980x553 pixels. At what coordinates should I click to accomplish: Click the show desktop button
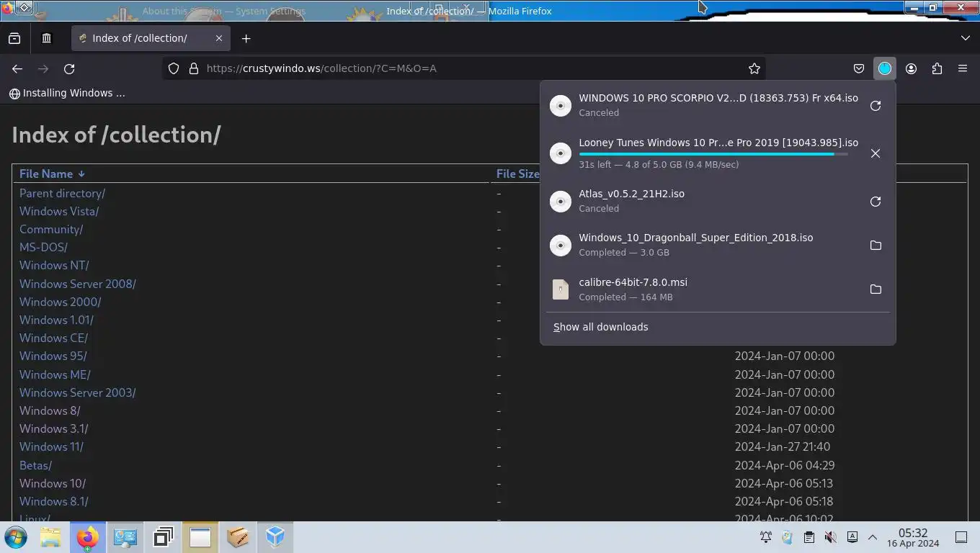click(961, 537)
